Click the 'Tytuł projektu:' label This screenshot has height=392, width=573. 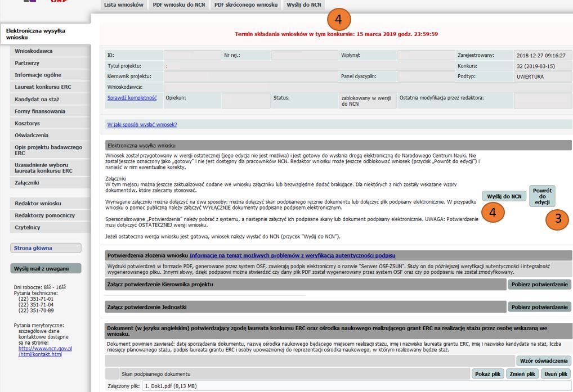124,66
